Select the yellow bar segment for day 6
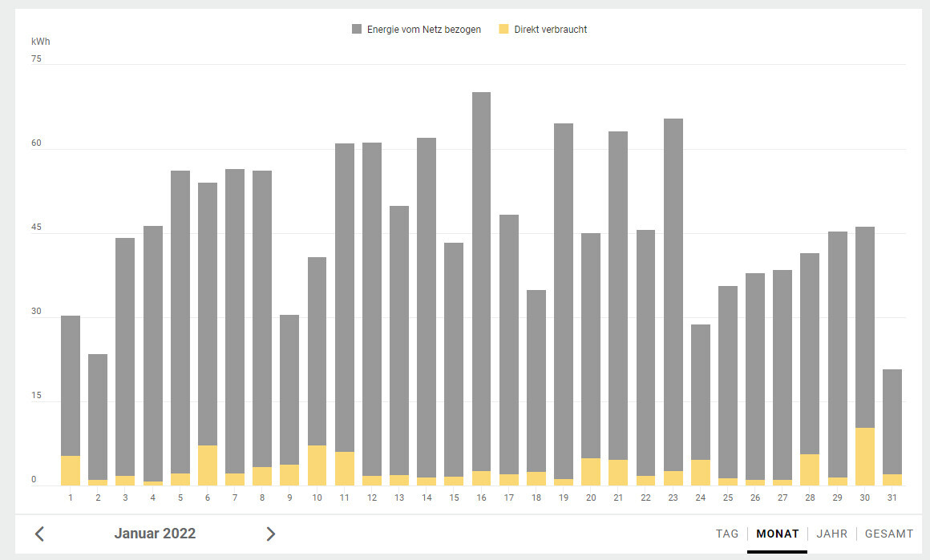This screenshot has width=930, height=560. (208, 465)
